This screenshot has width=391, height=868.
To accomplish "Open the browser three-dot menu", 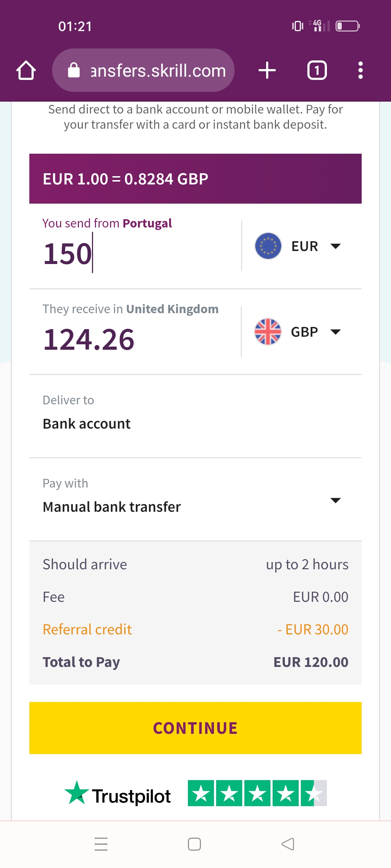I will pyautogui.click(x=360, y=70).
